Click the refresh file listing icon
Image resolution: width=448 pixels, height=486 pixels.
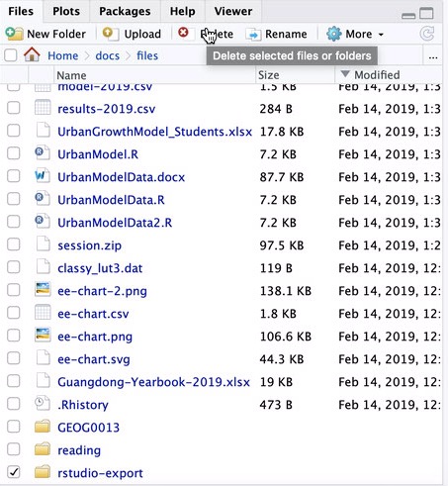427,34
